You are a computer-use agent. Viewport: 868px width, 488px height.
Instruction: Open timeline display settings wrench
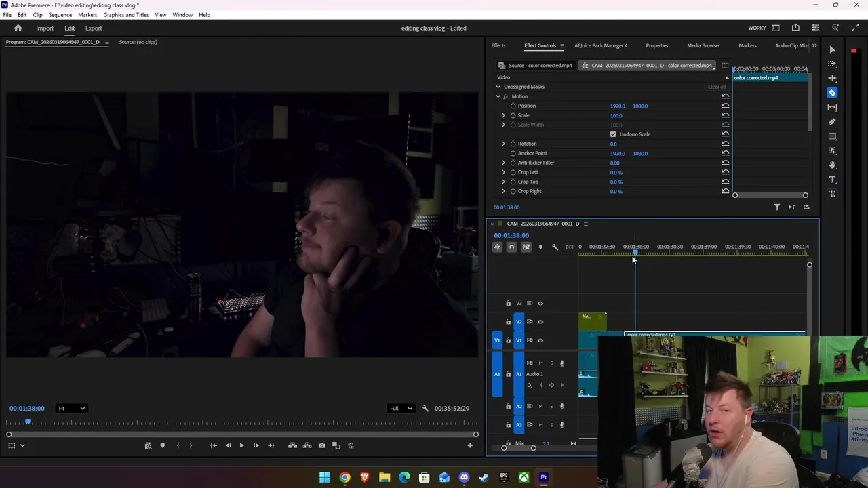click(x=555, y=247)
